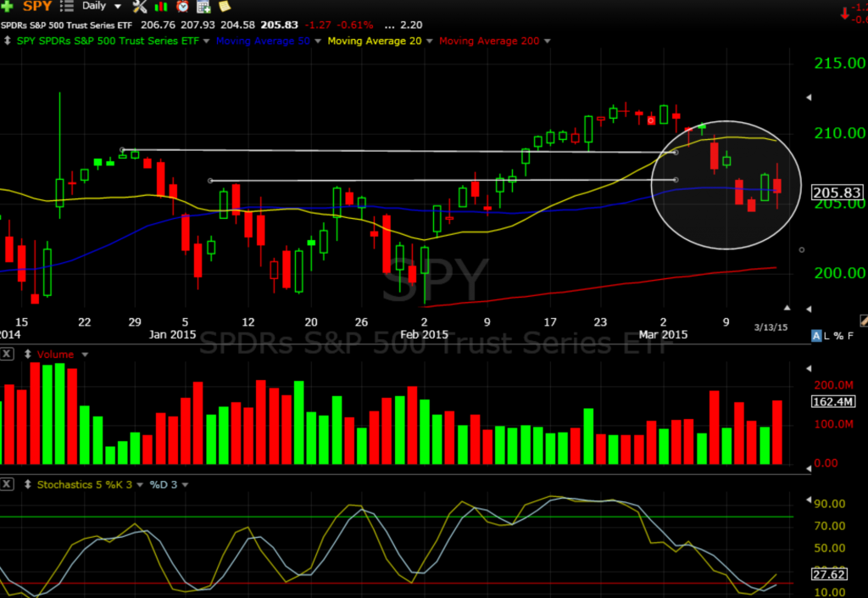This screenshot has height=598, width=868.
Task: Expand the Stochastics 5 %K 3 dropdown arrow
Action: click(140, 485)
